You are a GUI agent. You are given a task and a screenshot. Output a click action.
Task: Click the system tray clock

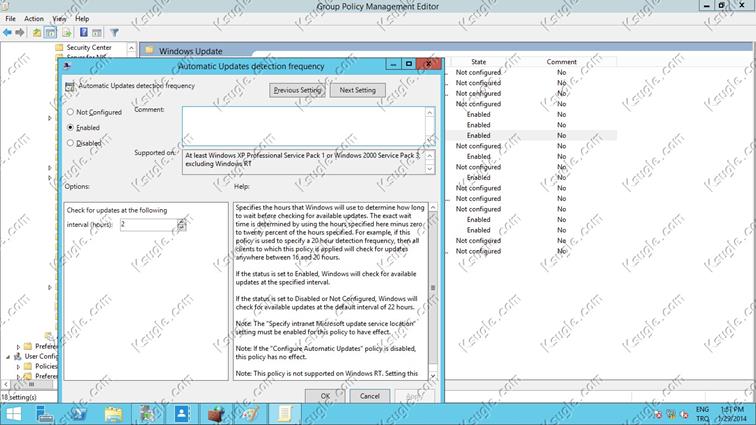tap(732, 414)
